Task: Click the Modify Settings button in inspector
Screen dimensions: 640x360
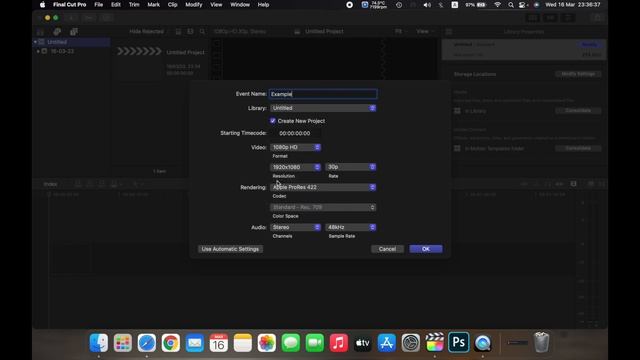Action: tap(578, 74)
